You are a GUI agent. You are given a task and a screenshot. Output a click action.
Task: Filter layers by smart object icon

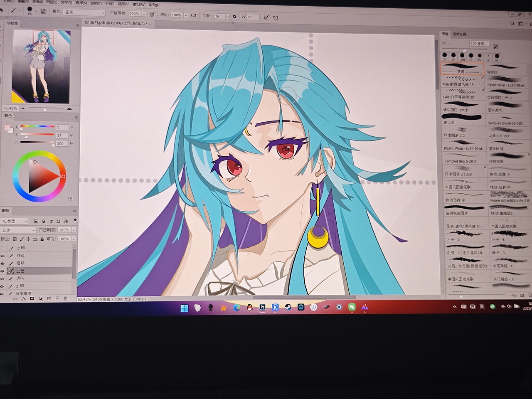pos(66,221)
